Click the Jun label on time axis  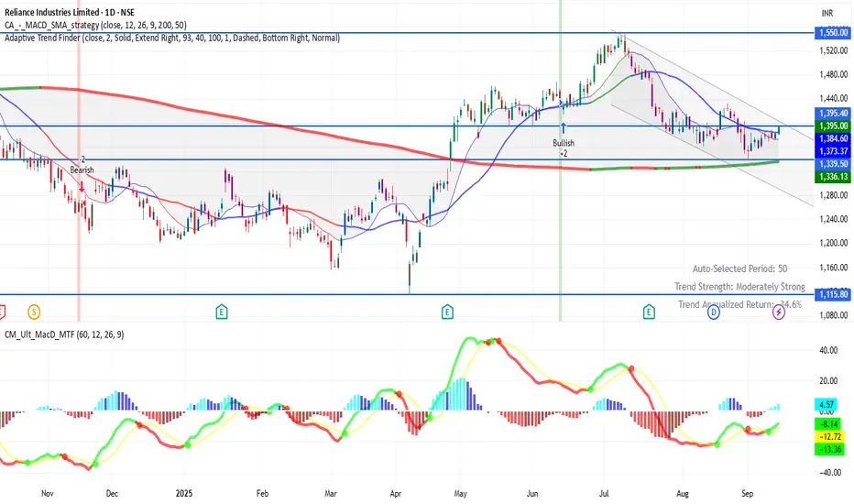pos(531,493)
